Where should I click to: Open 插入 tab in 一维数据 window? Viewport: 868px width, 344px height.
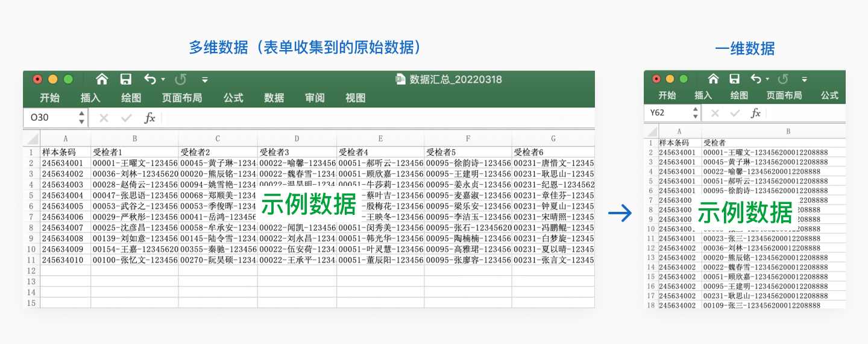[703, 95]
